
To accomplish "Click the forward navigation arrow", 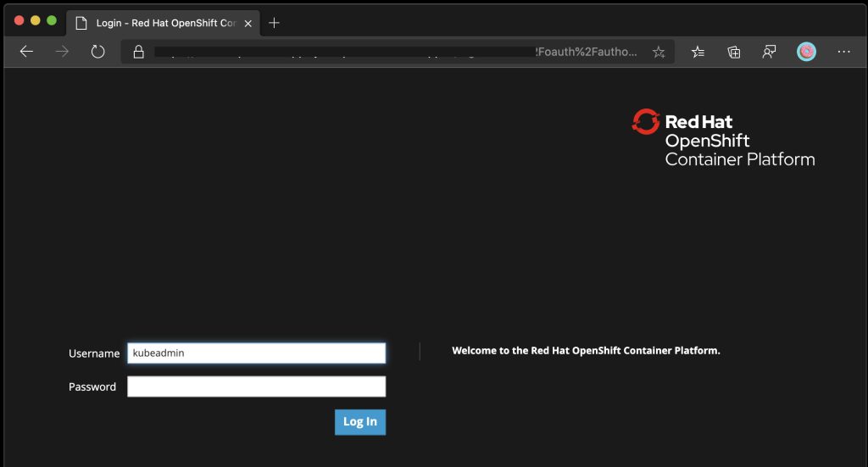I will pos(62,52).
